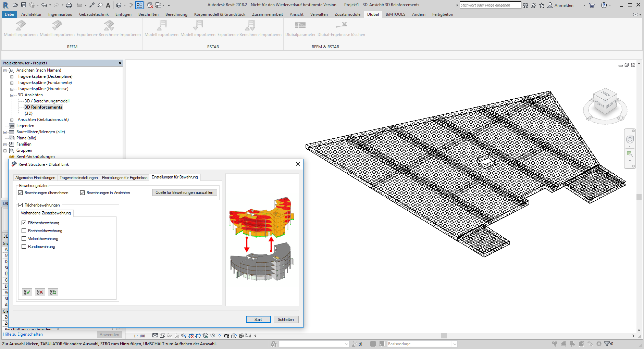Click the unlocked 3D view house icon

pos(205,336)
